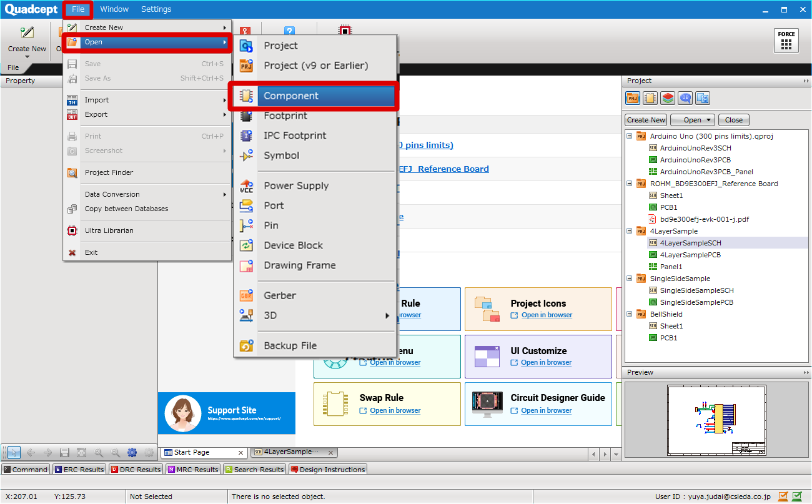This screenshot has height=504, width=812.
Task: Click the FORCE grid icon at top right
Action: pyautogui.click(x=786, y=41)
